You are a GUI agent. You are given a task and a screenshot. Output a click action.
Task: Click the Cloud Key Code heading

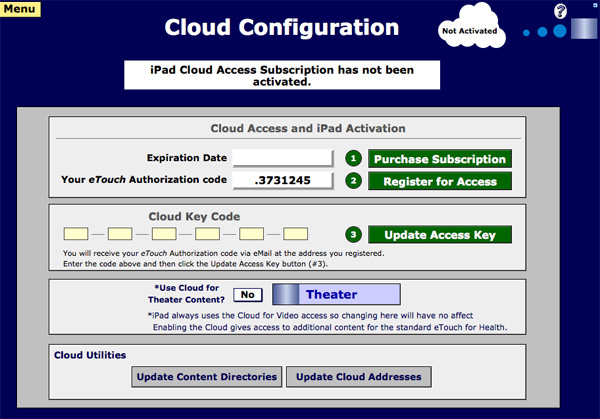click(x=194, y=217)
